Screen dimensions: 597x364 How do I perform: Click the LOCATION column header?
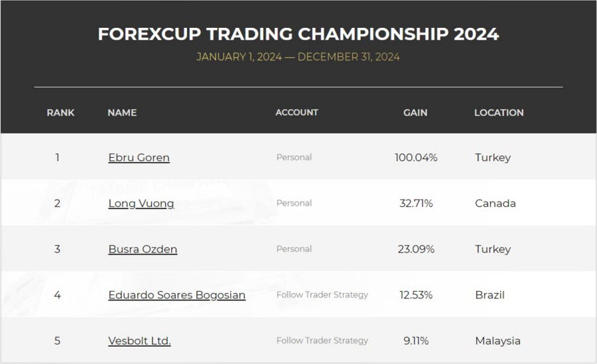point(499,113)
